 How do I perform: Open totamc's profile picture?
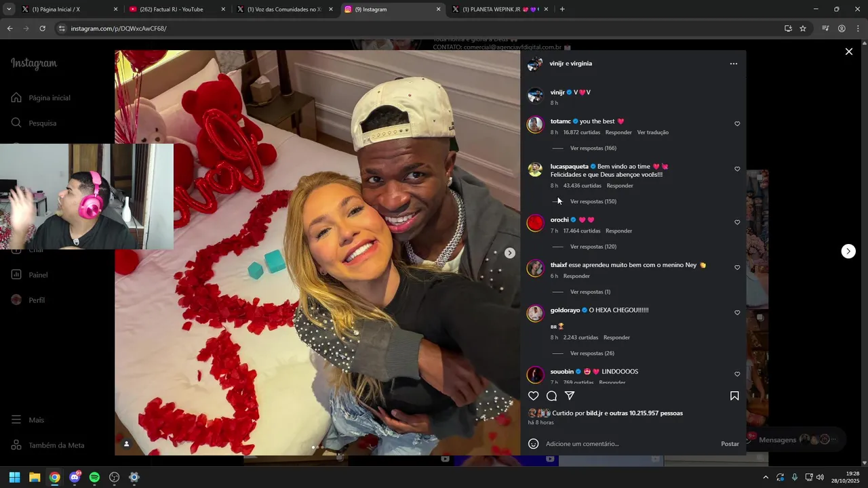click(535, 125)
